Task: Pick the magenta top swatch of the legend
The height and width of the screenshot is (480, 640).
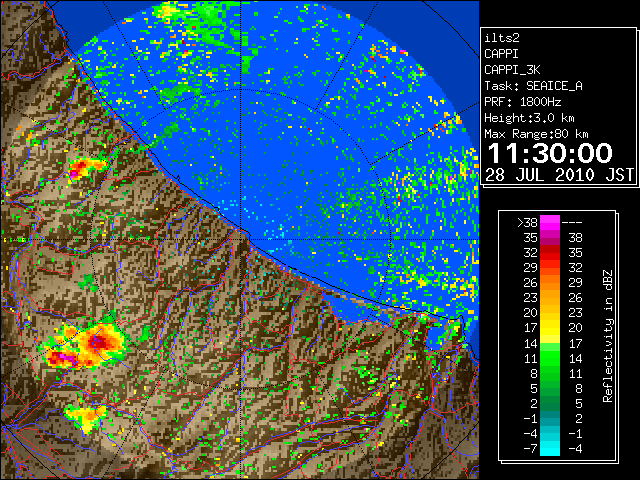Action: [550, 223]
